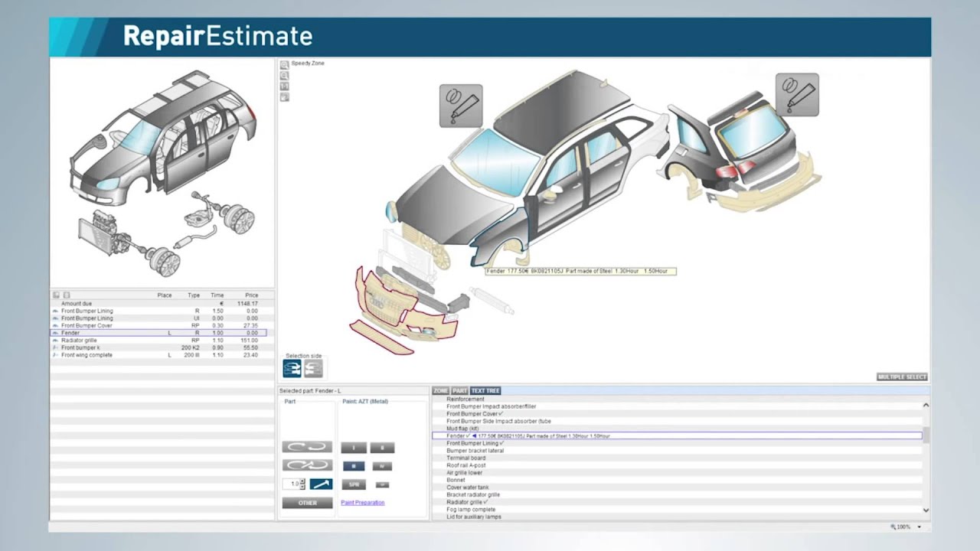The width and height of the screenshot is (980, 551).
Task: Click the fit-to-window arrow icon
Action: click(284, 97)
